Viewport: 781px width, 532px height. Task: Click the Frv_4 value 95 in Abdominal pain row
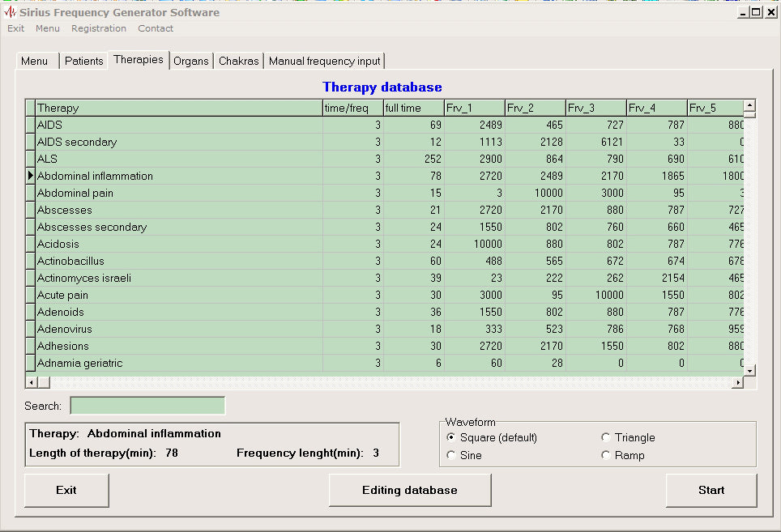[657, 193]
